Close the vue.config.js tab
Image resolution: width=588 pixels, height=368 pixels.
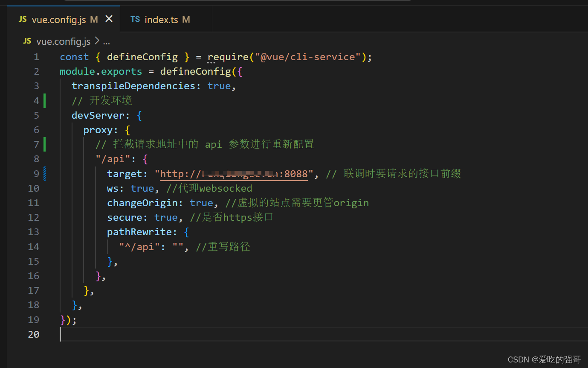tap(109, 19)
